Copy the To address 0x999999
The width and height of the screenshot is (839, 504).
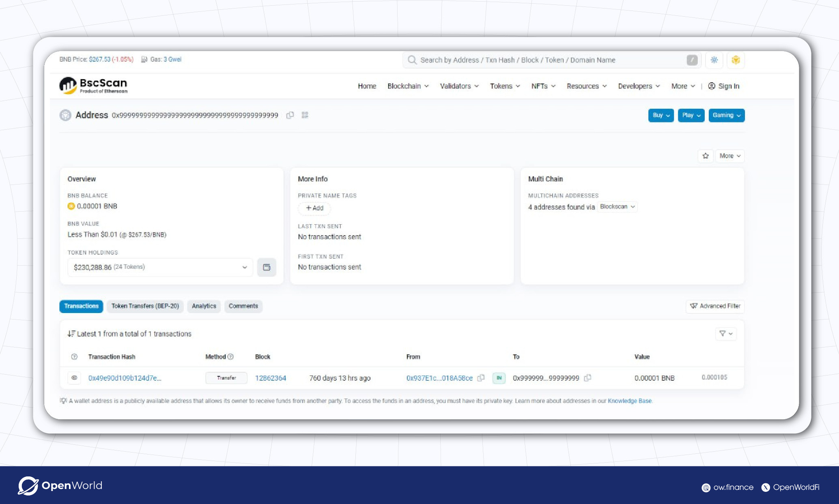587,378
